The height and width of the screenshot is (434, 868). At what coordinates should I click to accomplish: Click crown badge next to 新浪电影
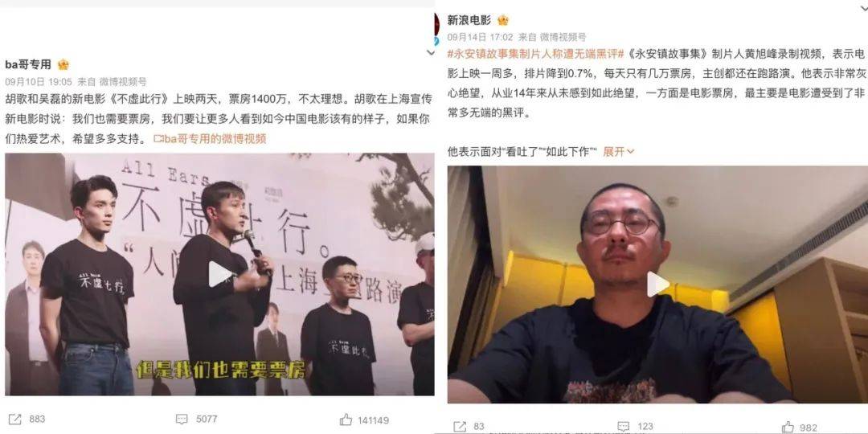[502, 20]
